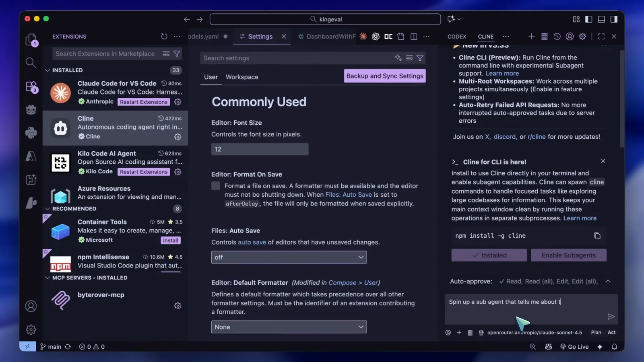Open Accounts icon in activity bar
Viewport: 644px width, 362px height.
pos(31,306)
